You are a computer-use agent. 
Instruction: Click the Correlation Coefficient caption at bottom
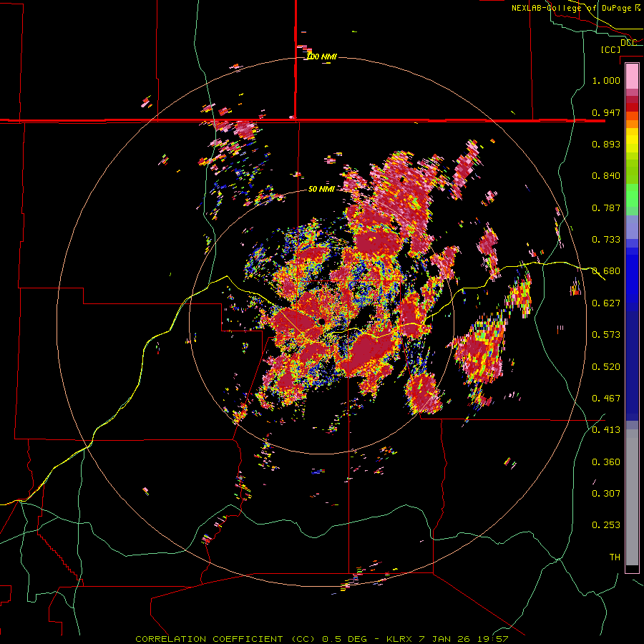pyautogui.click(x=322, y=639)
